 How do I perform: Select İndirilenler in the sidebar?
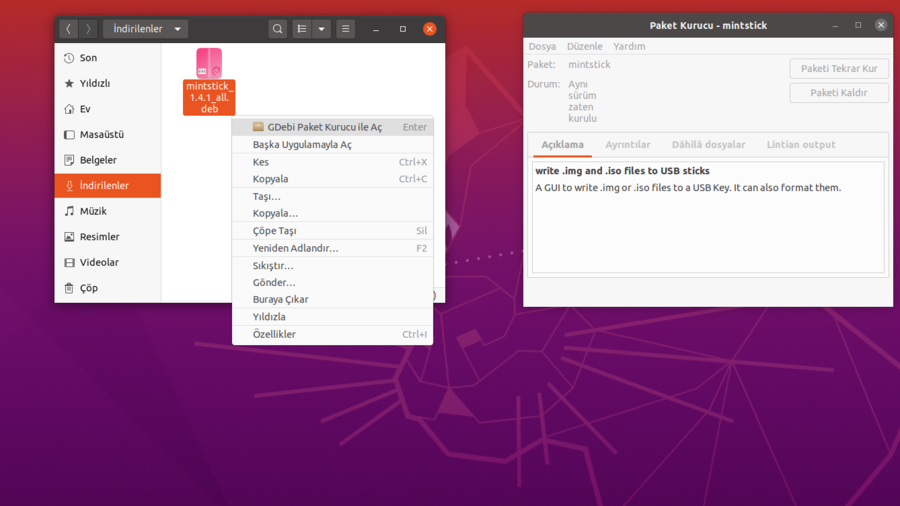[x=108, y=185]
